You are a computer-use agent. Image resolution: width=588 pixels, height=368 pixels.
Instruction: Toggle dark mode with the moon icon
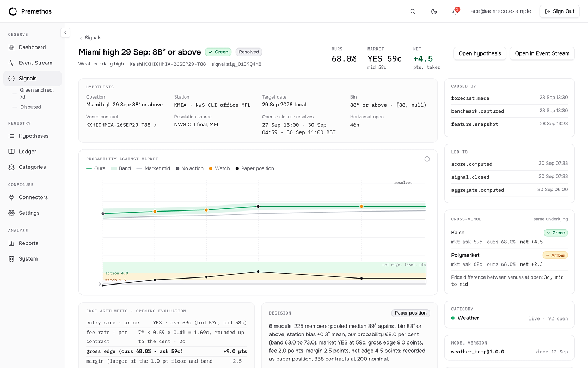434,11
